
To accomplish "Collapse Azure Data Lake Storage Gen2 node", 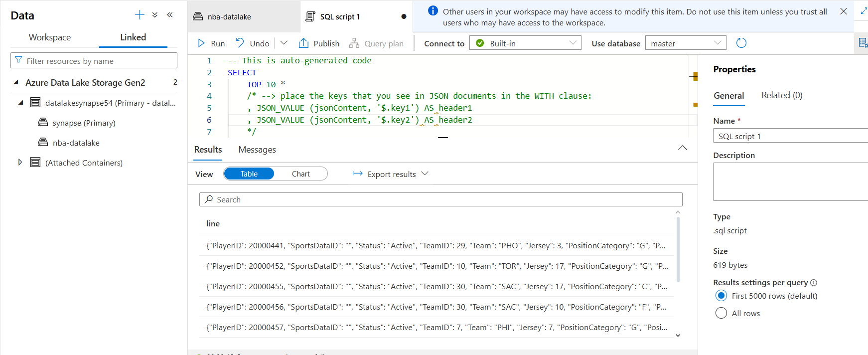I will pos(16,82).
